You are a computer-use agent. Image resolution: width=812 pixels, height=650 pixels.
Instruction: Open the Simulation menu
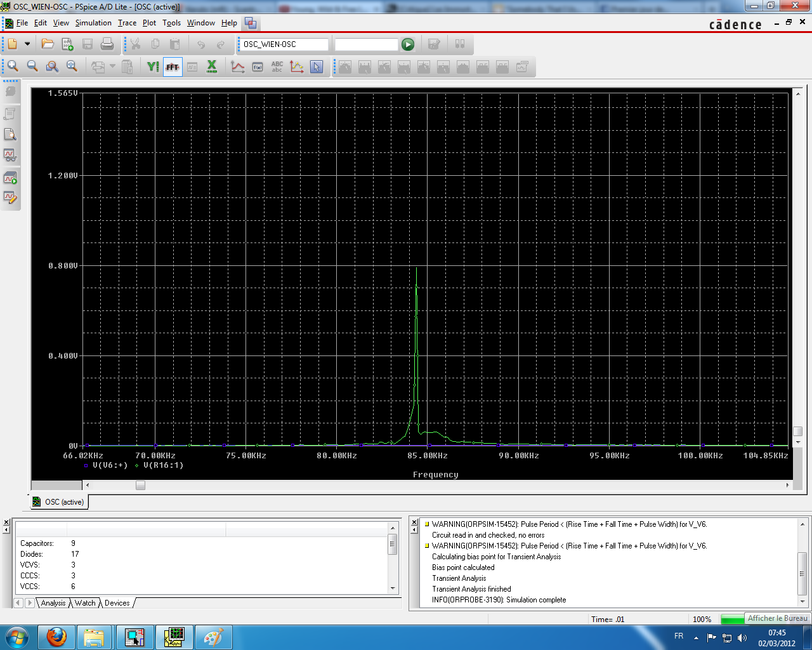click(93, 23)
